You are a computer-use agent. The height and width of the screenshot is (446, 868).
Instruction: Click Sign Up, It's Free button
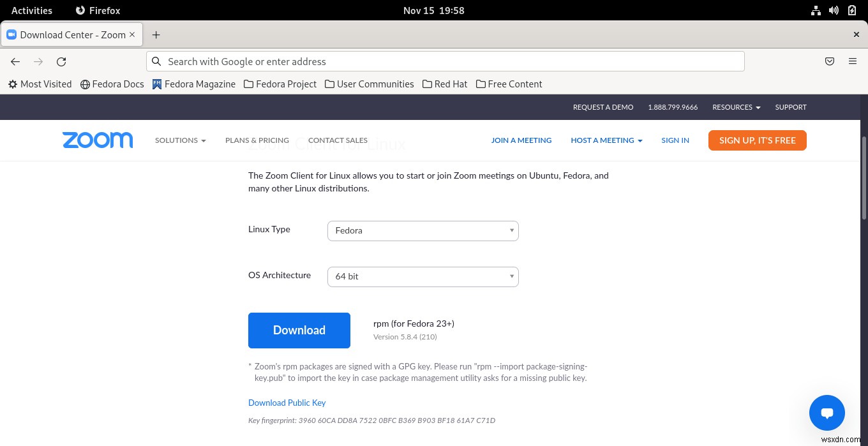click(758, 140)
